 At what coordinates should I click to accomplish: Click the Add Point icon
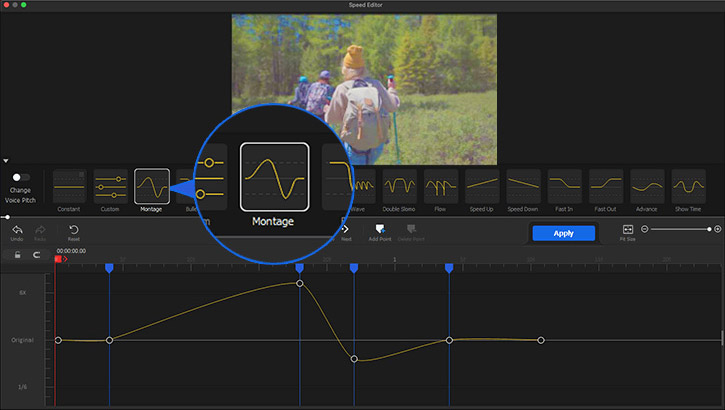click(x=380, y=230)
